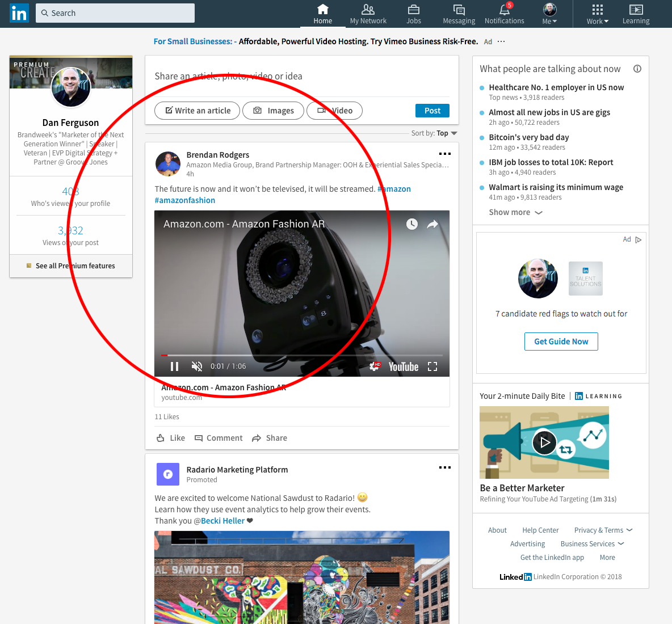The height and width of the screenshot is (624, 672).
Task: Click Dan Ferguson name in sidebar
Action: pos(71,123)
